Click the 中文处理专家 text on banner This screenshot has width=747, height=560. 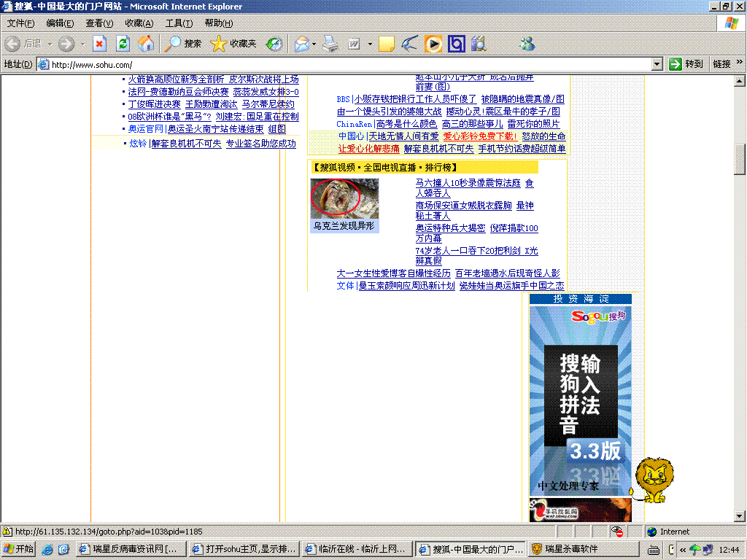tap(568, 486)
